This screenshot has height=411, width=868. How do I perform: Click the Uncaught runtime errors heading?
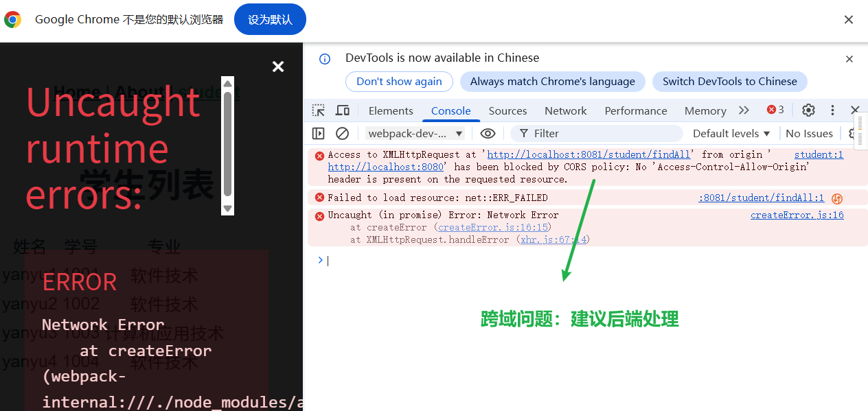coord(113,148)
